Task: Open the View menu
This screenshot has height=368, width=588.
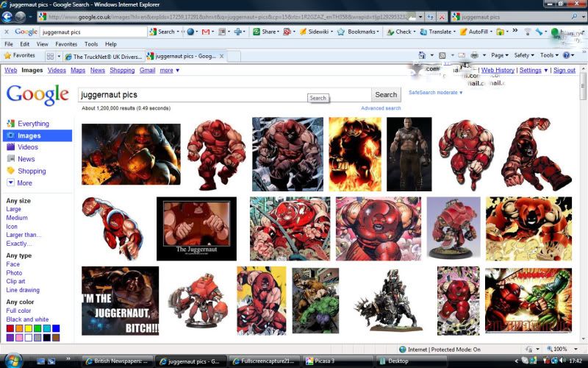Action: coord(42,44)
